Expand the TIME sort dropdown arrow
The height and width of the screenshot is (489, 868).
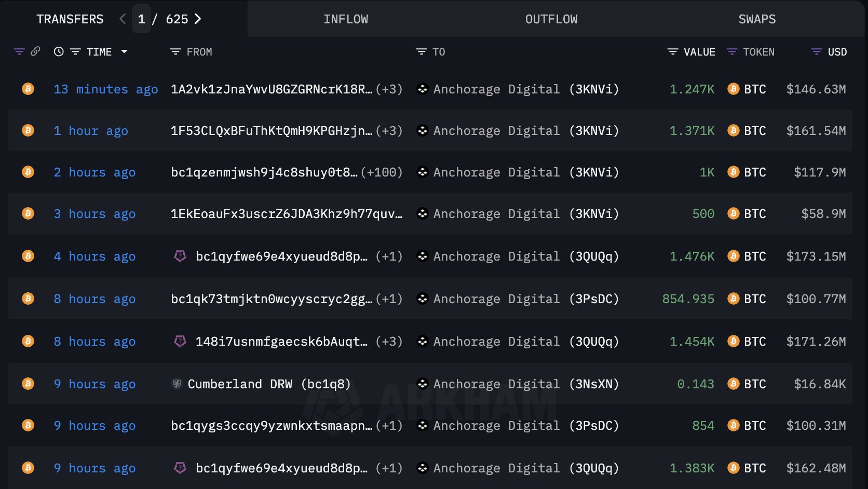tap(124, 51)
